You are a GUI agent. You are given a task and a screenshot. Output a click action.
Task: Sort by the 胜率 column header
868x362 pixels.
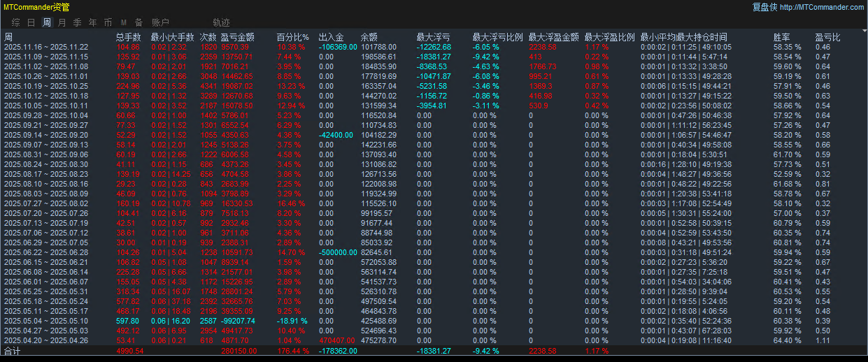(781, 37)
